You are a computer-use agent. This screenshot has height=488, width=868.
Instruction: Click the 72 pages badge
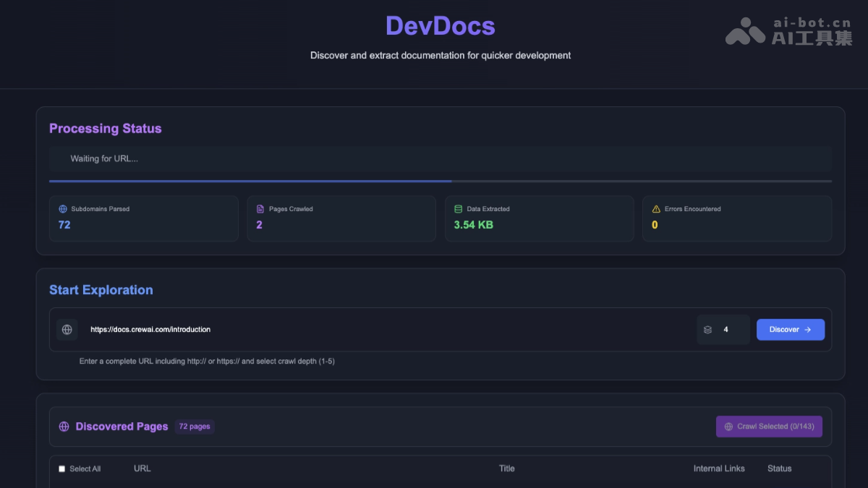[195, 427]
